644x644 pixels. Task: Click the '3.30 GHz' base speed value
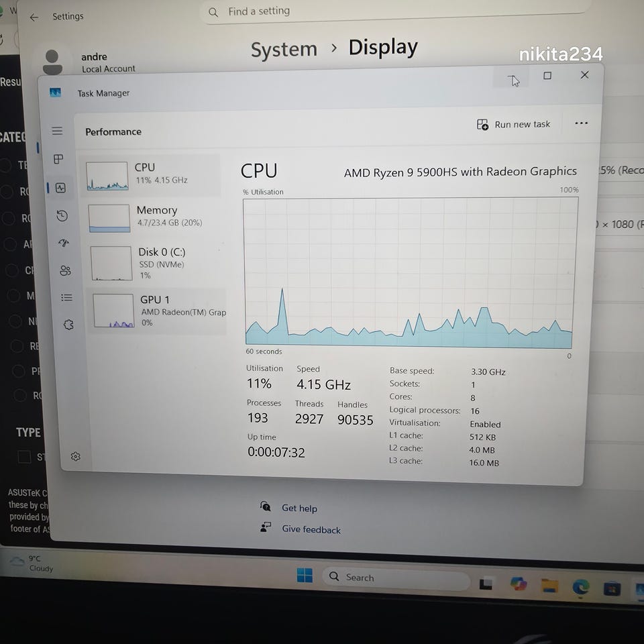488,372
